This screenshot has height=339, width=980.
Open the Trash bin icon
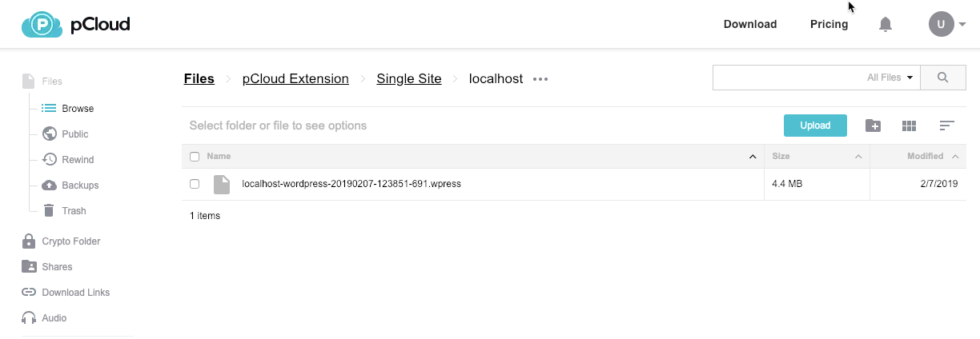tap(49, 211)
